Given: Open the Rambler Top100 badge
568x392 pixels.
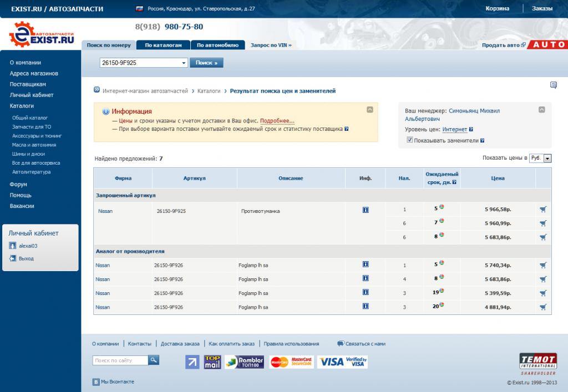Looking at the screenshot, I should click(244, 362).
